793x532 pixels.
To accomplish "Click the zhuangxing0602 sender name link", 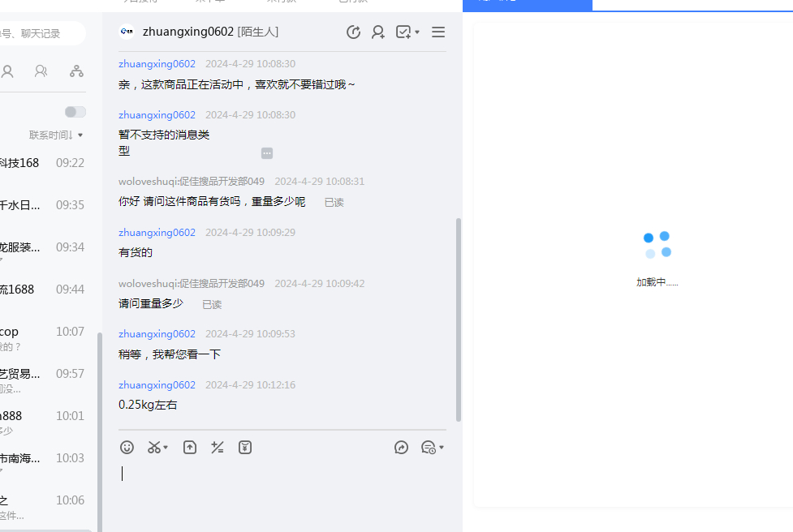I will (x=157, y=63).
